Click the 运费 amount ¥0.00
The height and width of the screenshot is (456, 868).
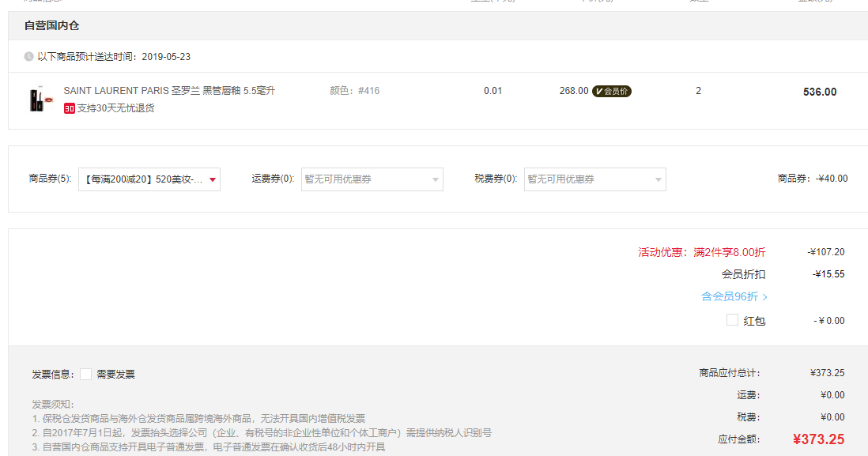tap(832, 394)
